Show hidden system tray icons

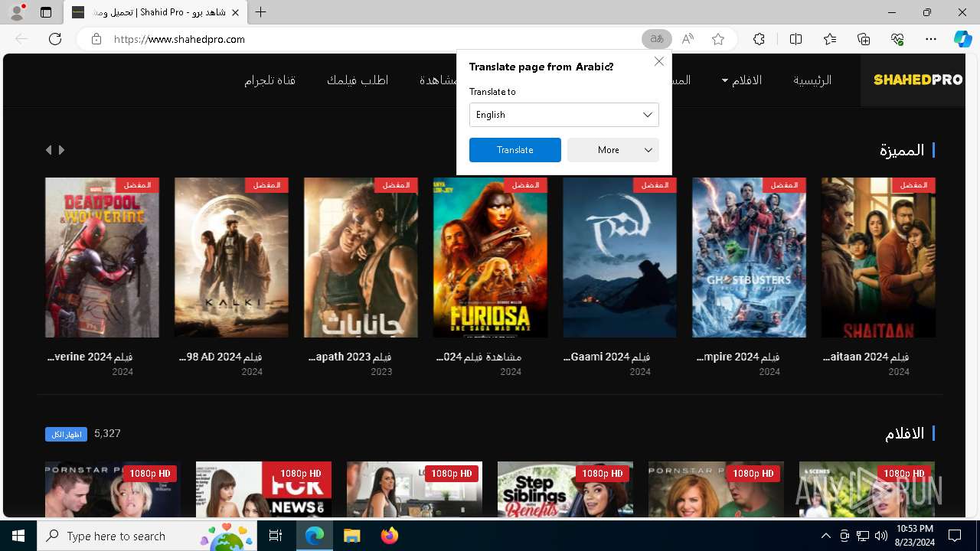(x=825, y=536)
